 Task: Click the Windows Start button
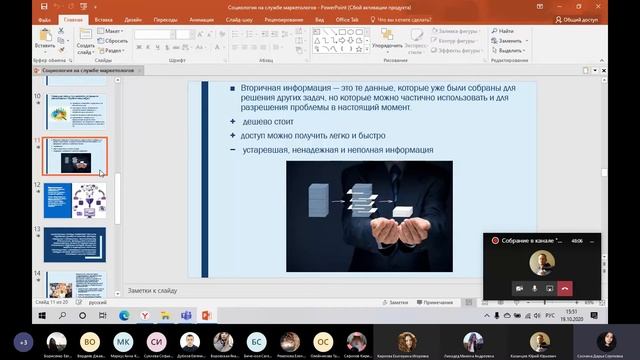point(42,316)
